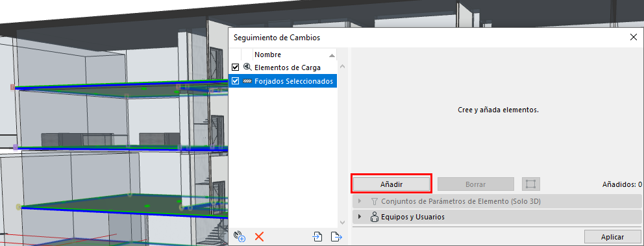
Task: Click the list scrollbar up arrow
Action: point(343,66)
